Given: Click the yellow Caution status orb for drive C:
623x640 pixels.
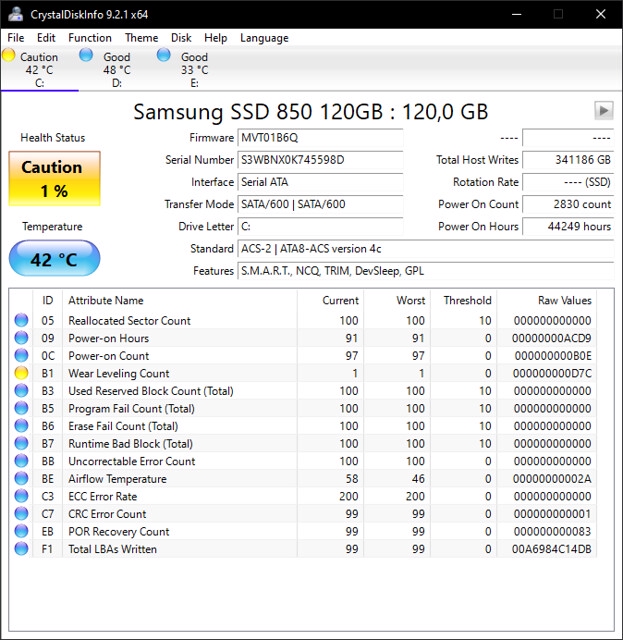Looking at the screenshot, I should tap(9, 55).
